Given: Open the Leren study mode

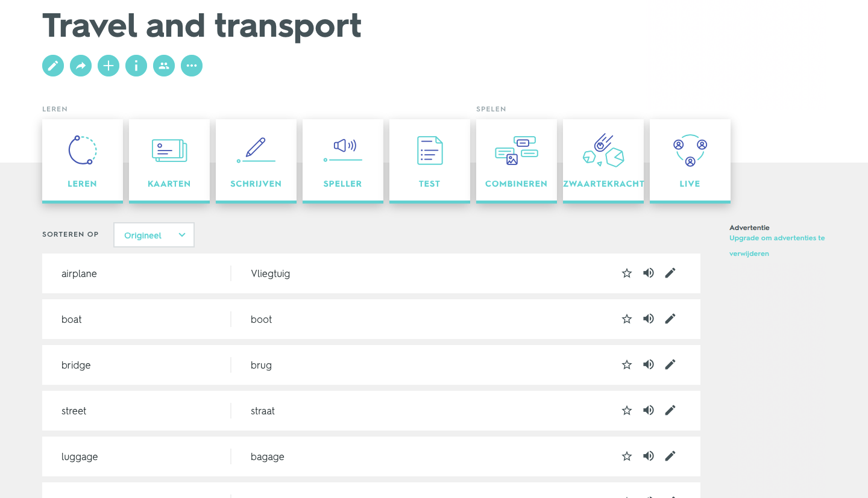Looking at the screenshot, I should tap(83, 161).
